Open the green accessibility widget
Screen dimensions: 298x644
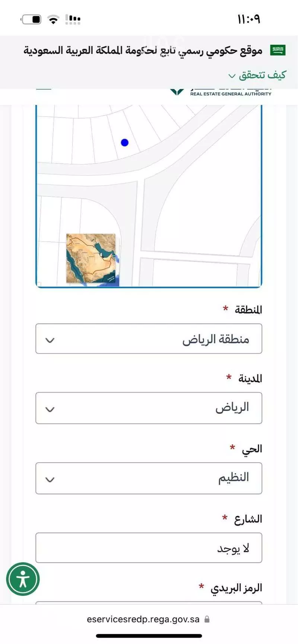pyautogui.click(x=23, y=578)
